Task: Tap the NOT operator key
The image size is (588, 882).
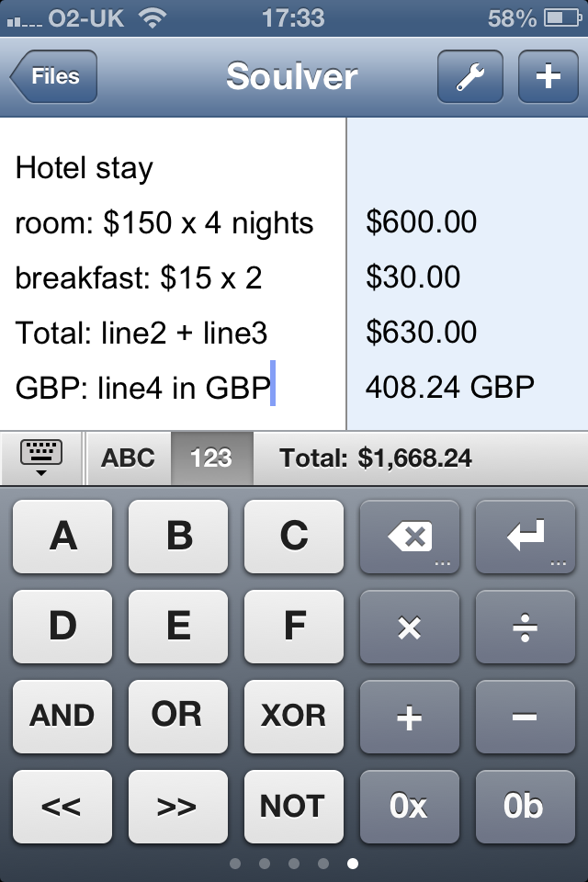Action: point(294,807)
